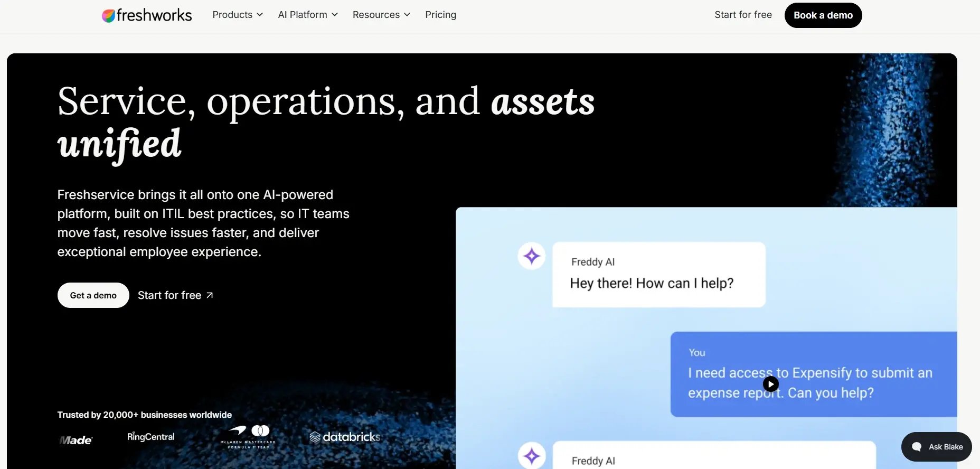Image resolution: width=980 pixels, height=469 pixels.
Task: Play the Freddy AI demo video
Action: coord(771,383)
